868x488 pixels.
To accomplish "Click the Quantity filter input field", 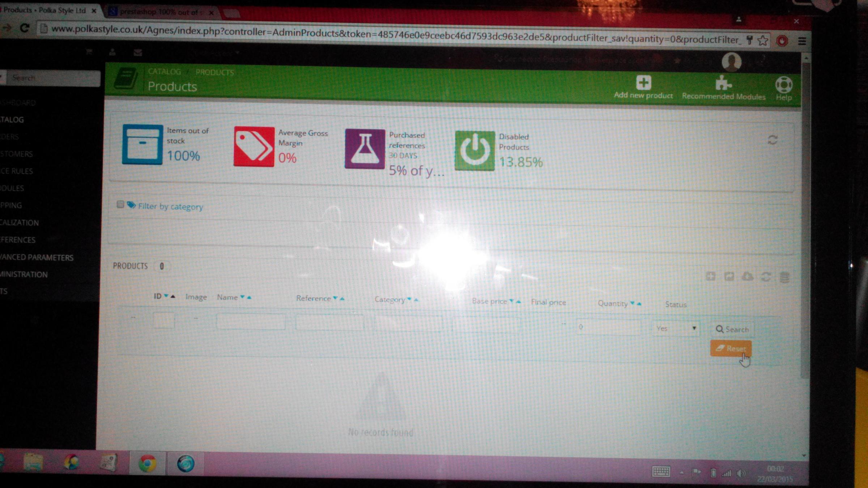I will pyautogui.click(x=608, y=327).
